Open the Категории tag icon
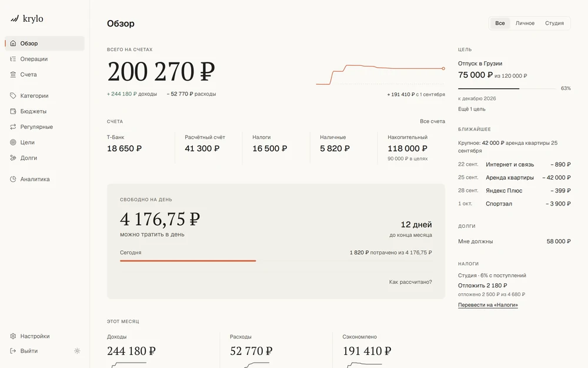This screenshot has width=588, height=368. click(x=13, y=96)
